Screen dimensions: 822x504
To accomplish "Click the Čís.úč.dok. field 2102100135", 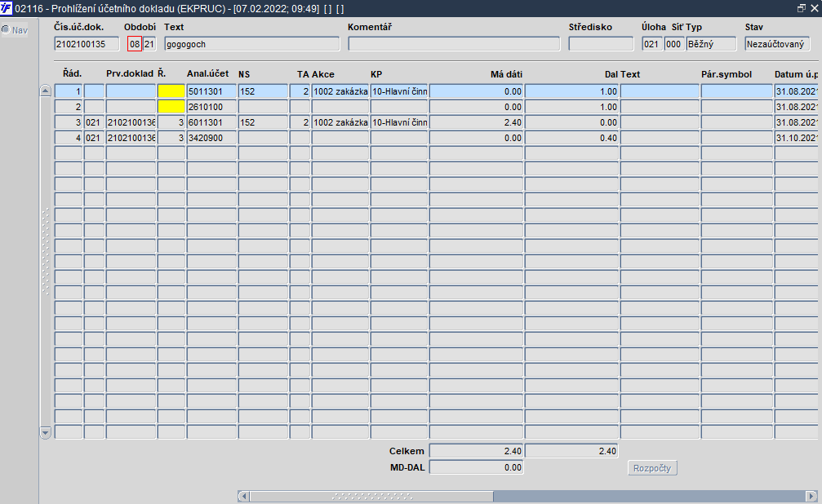I will (x=87, y=44).
